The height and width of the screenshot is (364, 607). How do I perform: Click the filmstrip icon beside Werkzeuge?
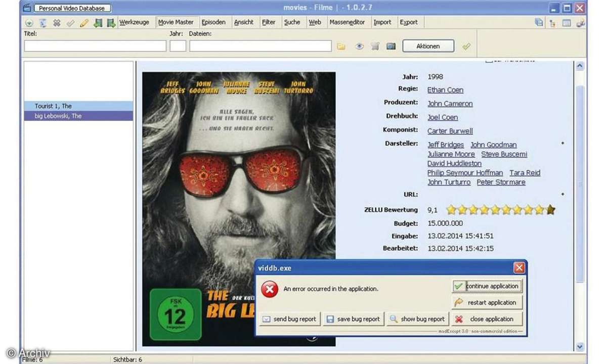pos(111,23)
